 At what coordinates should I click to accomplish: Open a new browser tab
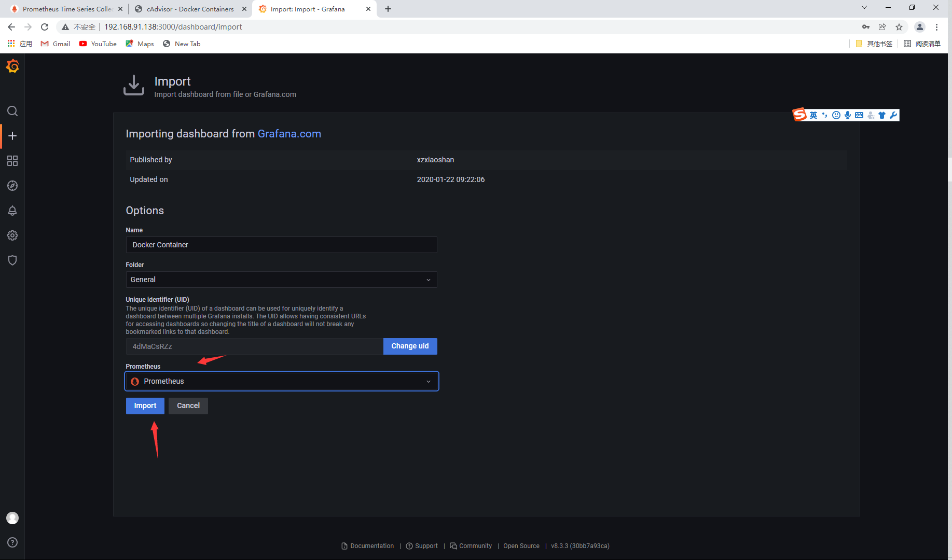(388, 9)
